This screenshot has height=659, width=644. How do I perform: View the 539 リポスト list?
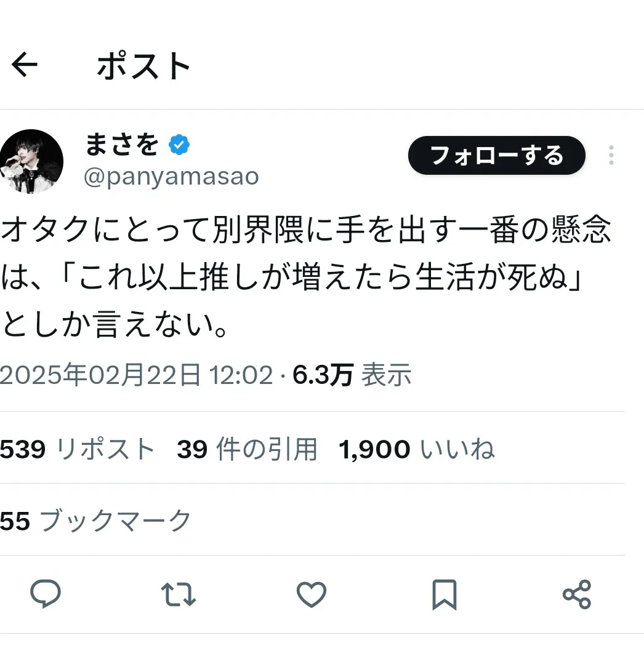point(77,450)
